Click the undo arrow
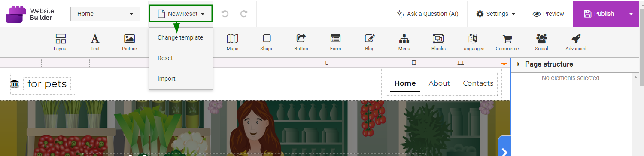This screenshot has height=156, width=644. [x=225, y=14]
